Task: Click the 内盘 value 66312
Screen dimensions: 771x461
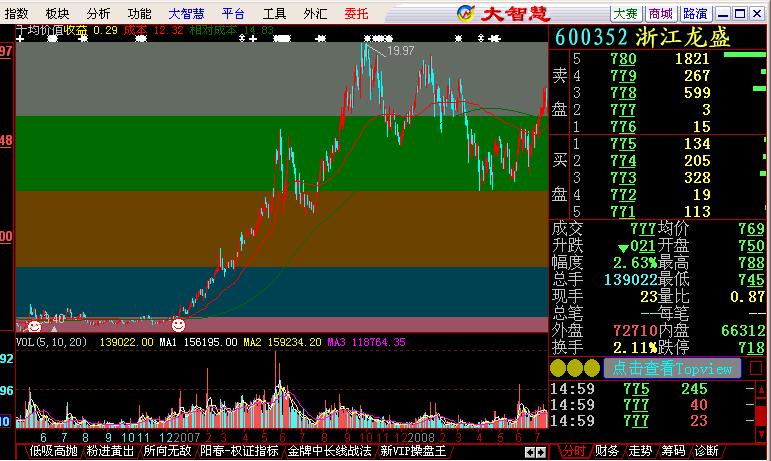Action: click(x=743, y=330)
